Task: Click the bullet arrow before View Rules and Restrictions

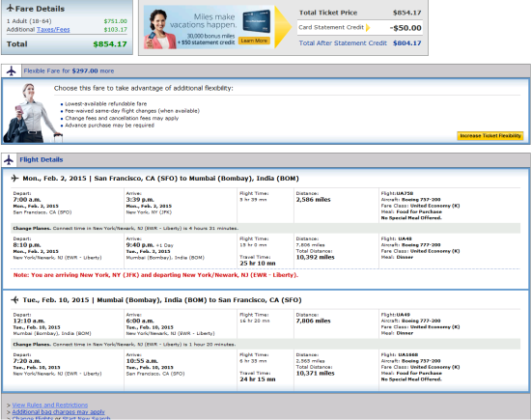Action: 9,406
